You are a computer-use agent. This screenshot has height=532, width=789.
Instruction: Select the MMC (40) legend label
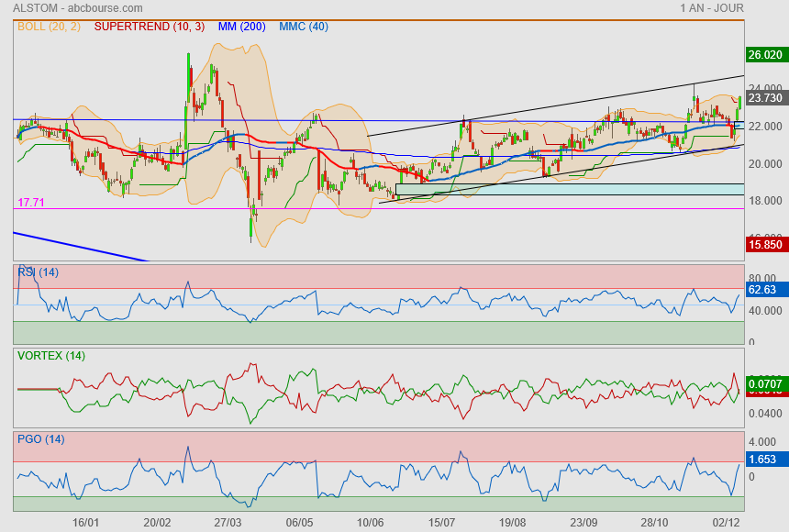click(303, 27)
